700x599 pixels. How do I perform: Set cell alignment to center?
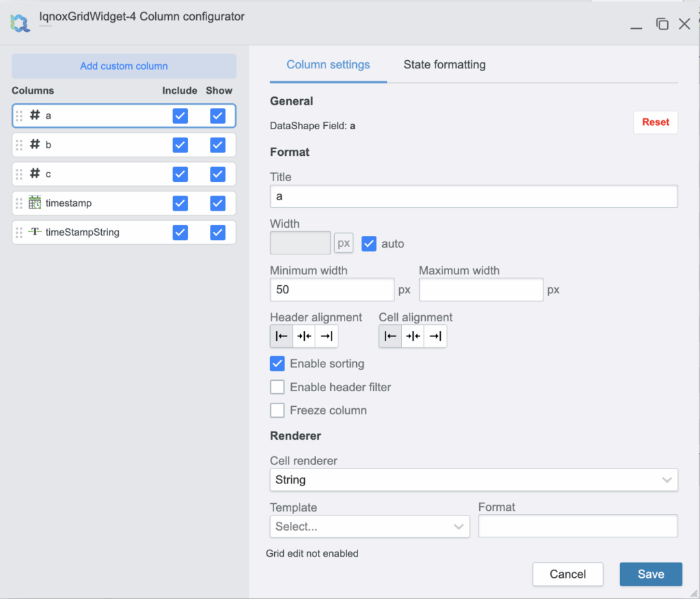click(x=413, y=336)
